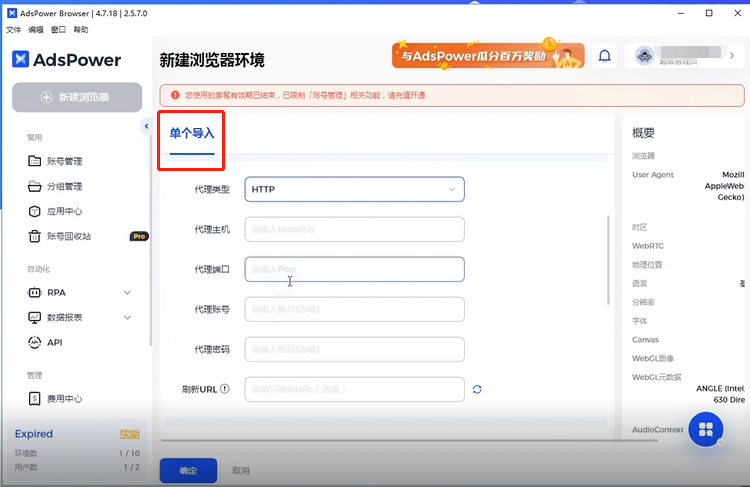Open the API sidebar item
The width and height of the screenshot is (750, 487).
55,343
